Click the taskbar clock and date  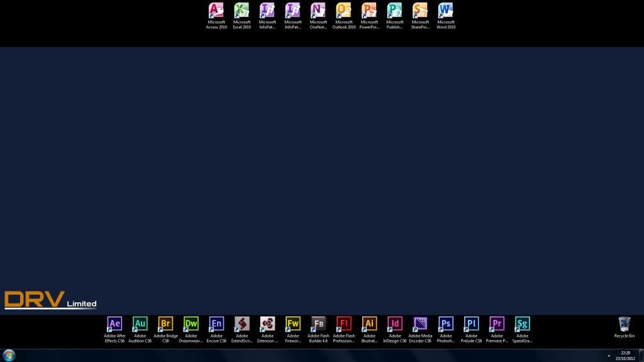click(625, 356)
